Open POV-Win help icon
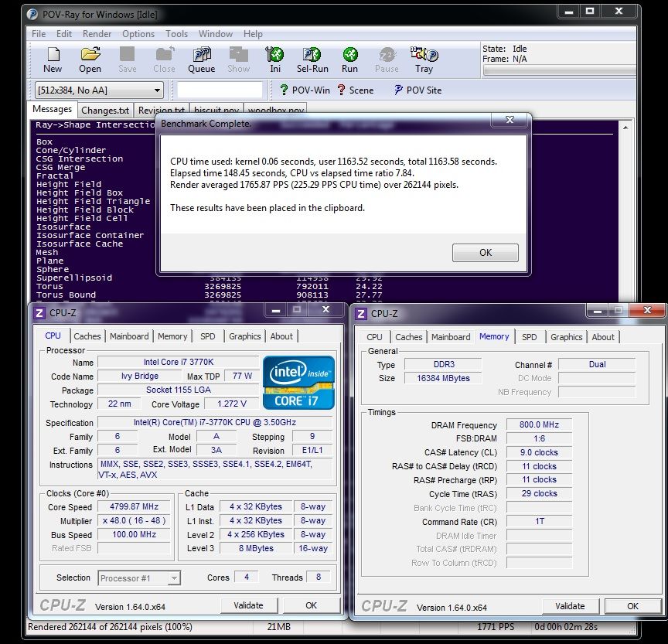 point(305,90)
